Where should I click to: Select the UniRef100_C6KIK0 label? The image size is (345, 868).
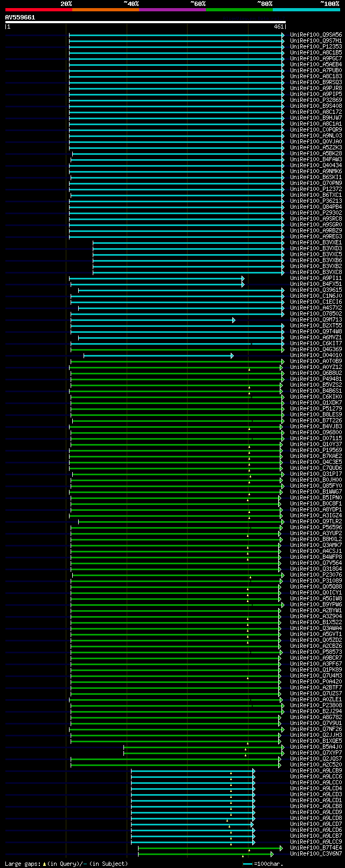(316, 397)
